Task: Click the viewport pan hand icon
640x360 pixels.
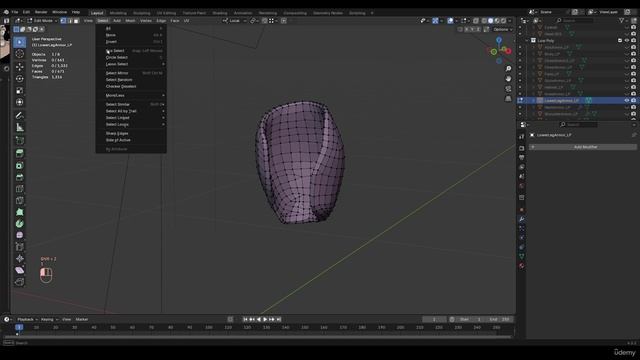Action: coord(508,78)
